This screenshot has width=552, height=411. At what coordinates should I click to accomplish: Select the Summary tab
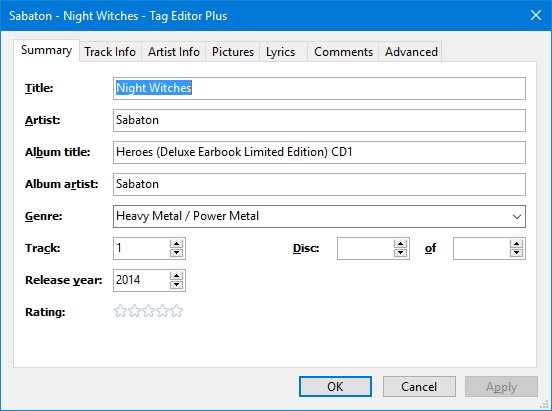(46, 50)
